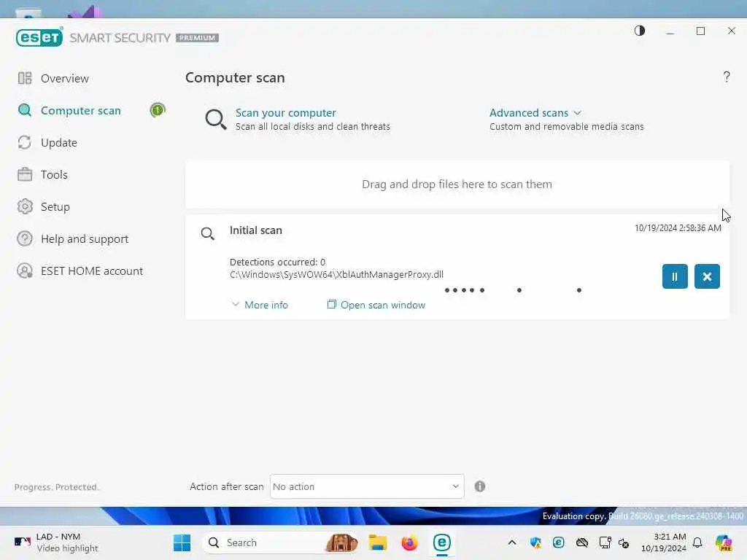Open the help question mark icon

click(726, 77)
